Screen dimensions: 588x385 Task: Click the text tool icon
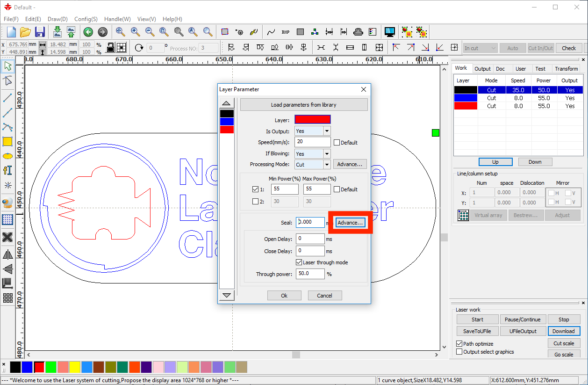pos(7,170)
